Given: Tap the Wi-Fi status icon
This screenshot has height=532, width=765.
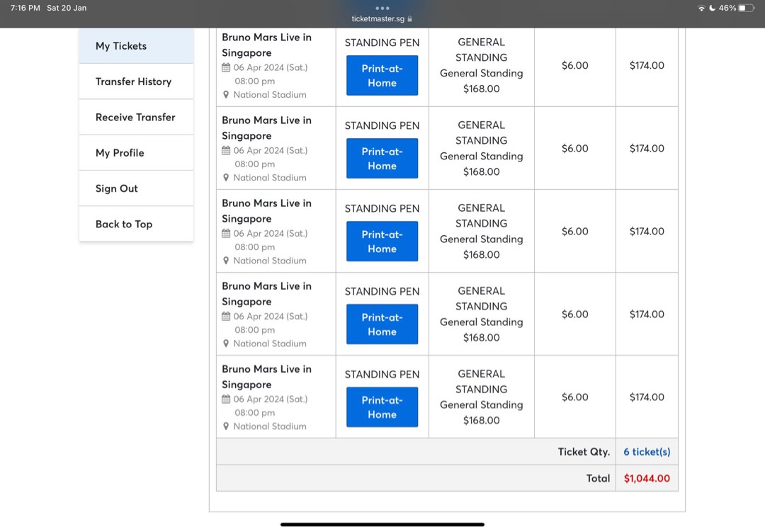Looking at the screenshot, I should pos(701,9).
